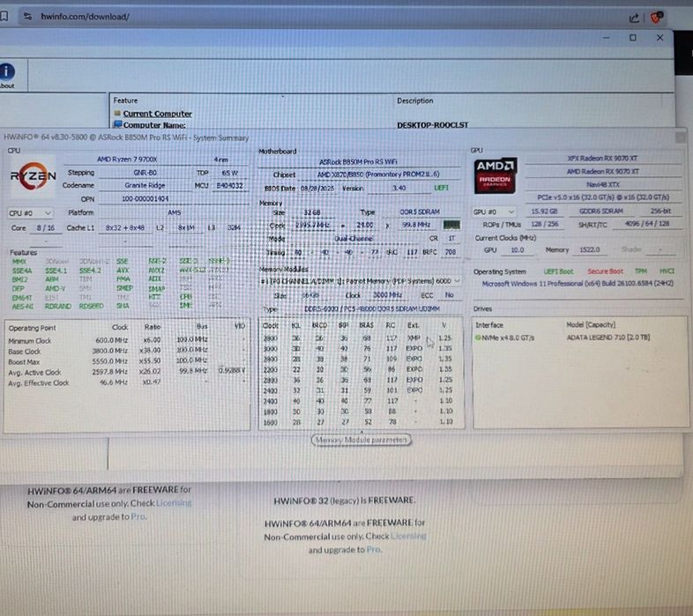Click the AMD Ryzen 7 9700X CPU name field

coord(127,160)
